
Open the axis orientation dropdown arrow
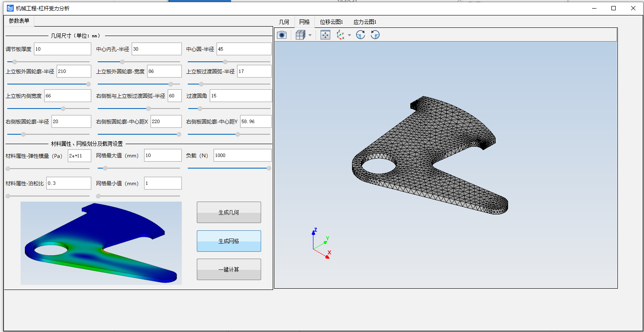tap(349, 35)
